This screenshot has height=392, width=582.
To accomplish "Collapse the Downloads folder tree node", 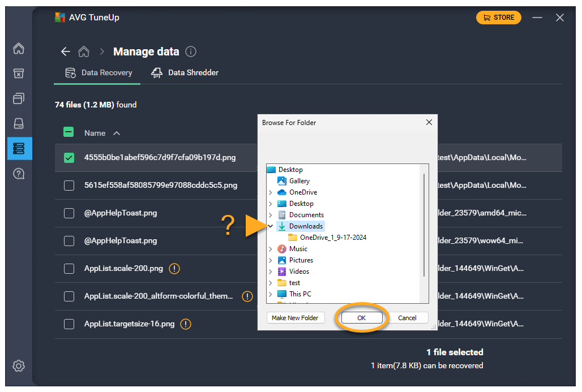I will 271,226.
